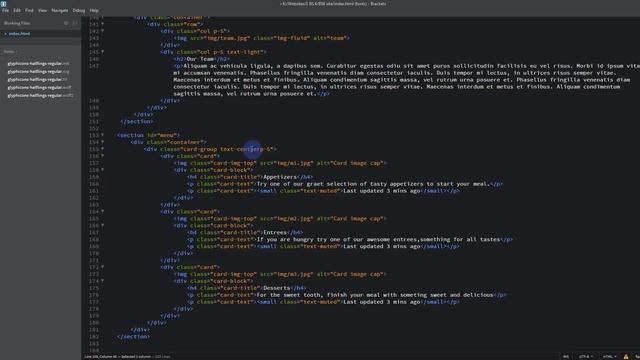Open the File menu
The image size is (640, 360).
5,10
